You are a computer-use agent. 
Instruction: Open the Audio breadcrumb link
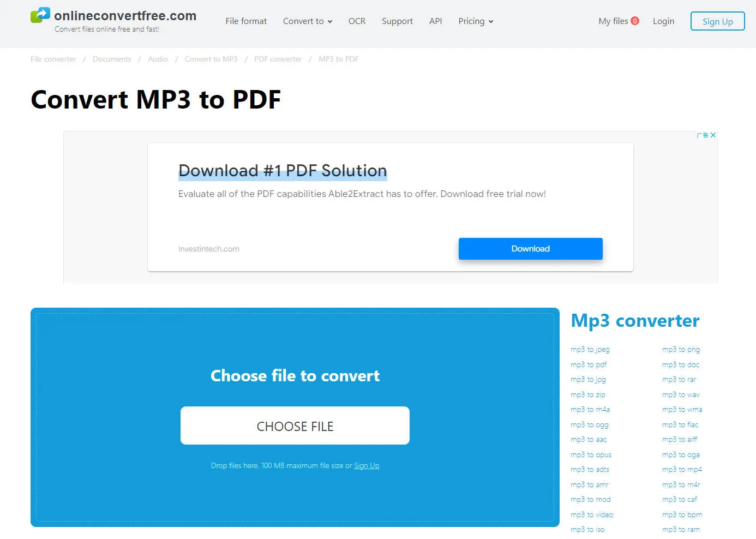tap(158, 59)
